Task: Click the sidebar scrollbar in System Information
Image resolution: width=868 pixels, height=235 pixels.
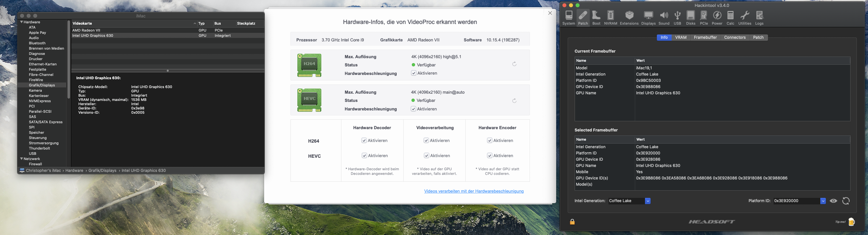Action: (69, 60)
